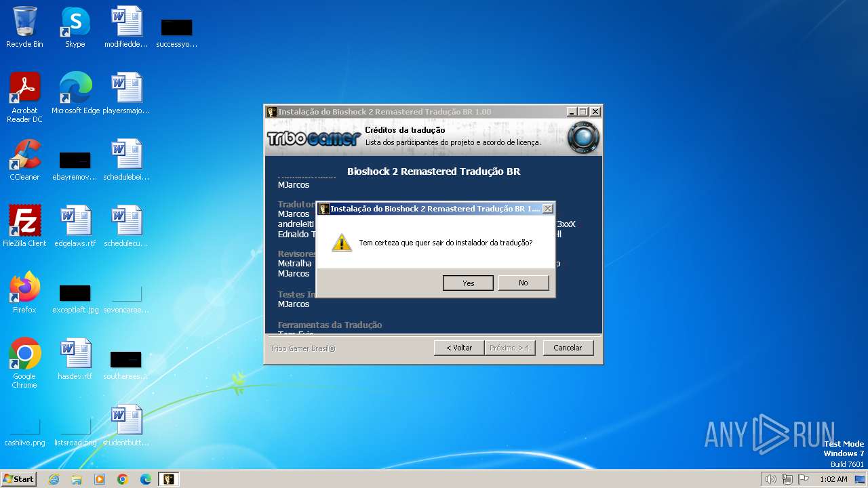
Task: Close the exit confirmation dialog
Action: tap(548, 209)
